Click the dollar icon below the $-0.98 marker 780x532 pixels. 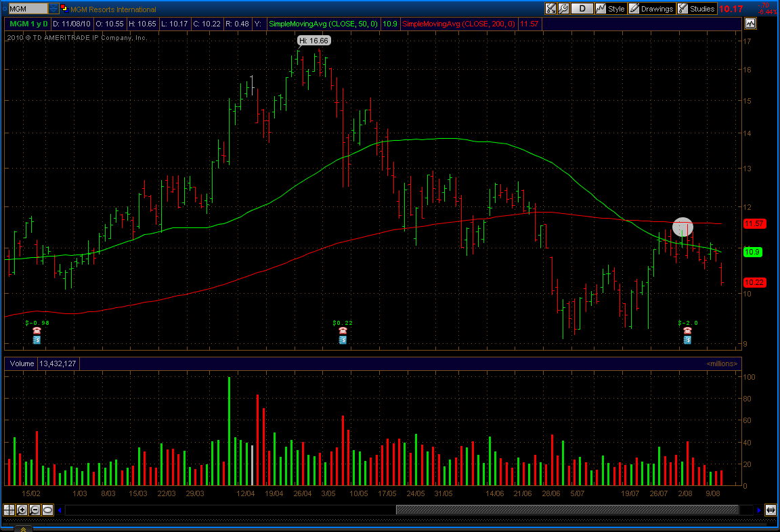tap(37, 340)
